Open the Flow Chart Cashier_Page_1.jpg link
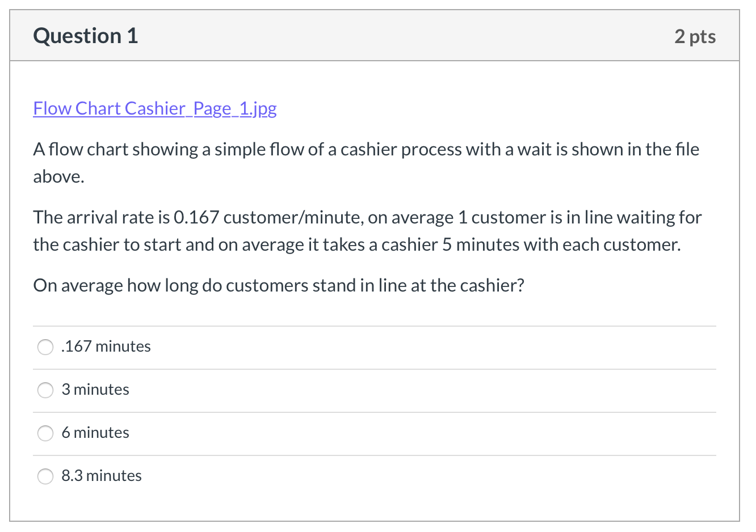Image resolution: width=756 pixels, height=532 pixels. coord(154,108)
